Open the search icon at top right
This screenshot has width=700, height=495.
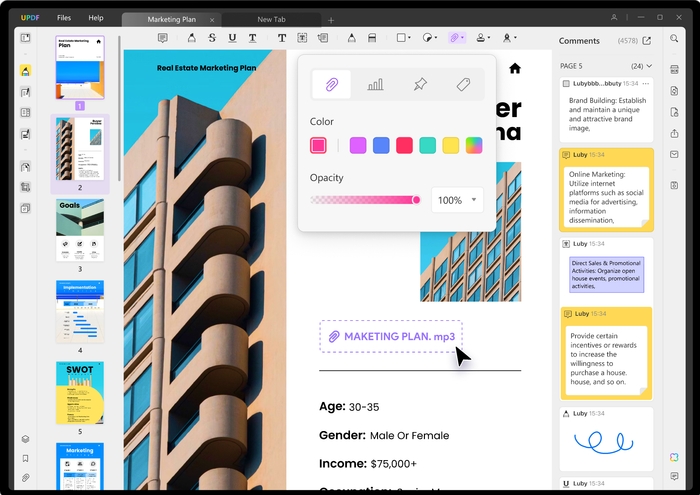[675, 40]
